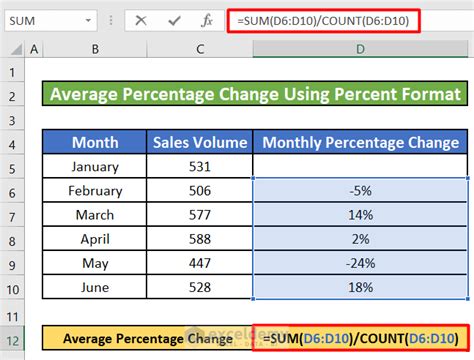Expand the Name Box dropdown arrow
The height and width of the screenshot is (360, 474).
pyautogui.click(x=88, y=21)
